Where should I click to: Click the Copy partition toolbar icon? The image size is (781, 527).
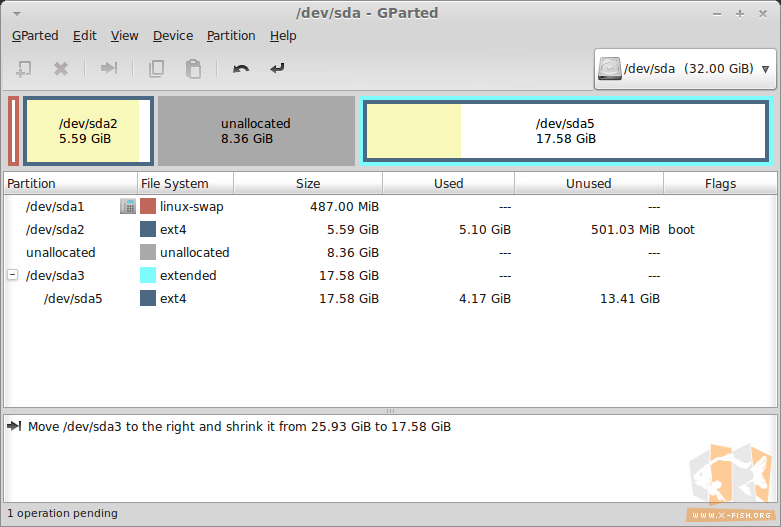pos(156,69)
